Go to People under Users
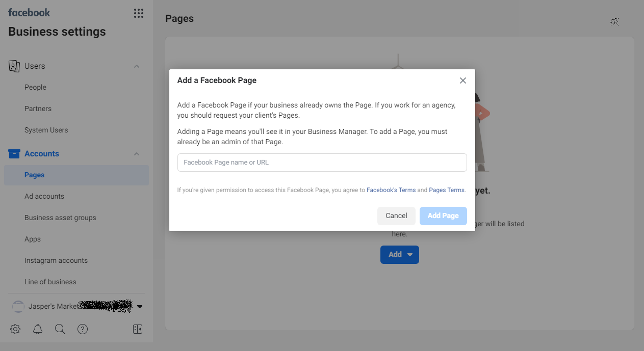Viewport: 644px width, 351px height. pyautogui.click(x=35, y=87)
